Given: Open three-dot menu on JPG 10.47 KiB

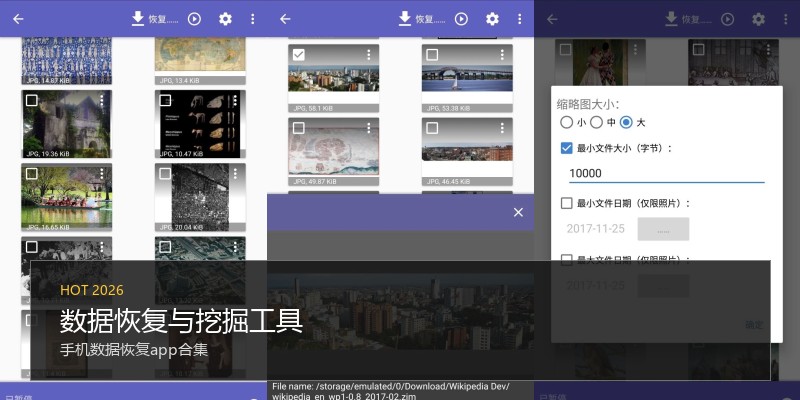Looking at the screenshot, I should (235, 101).
